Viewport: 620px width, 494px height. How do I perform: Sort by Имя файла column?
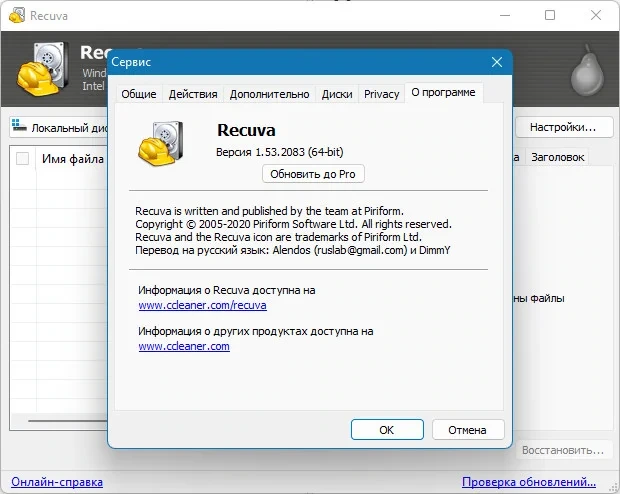tap(73, 159)
